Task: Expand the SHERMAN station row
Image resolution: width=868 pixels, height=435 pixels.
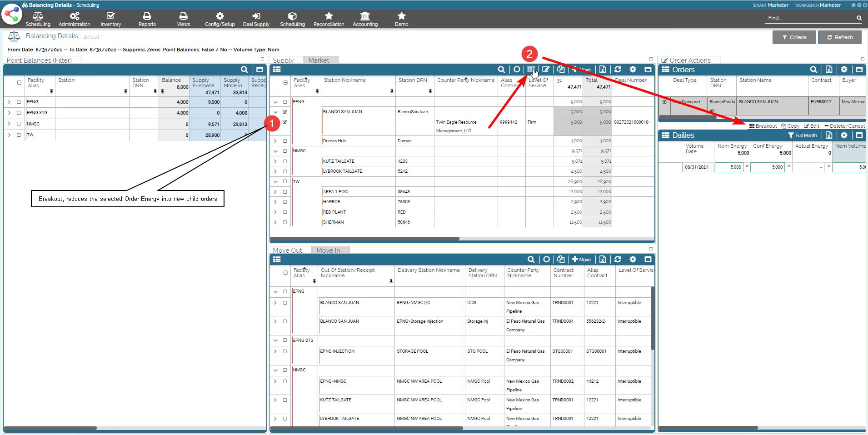Action: [x=275, y=222]
